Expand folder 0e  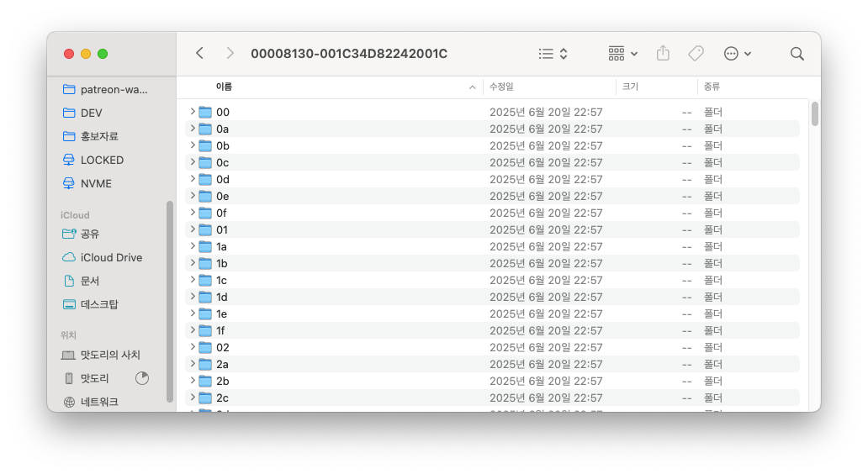pyautogui.click(x=192, y=196)
